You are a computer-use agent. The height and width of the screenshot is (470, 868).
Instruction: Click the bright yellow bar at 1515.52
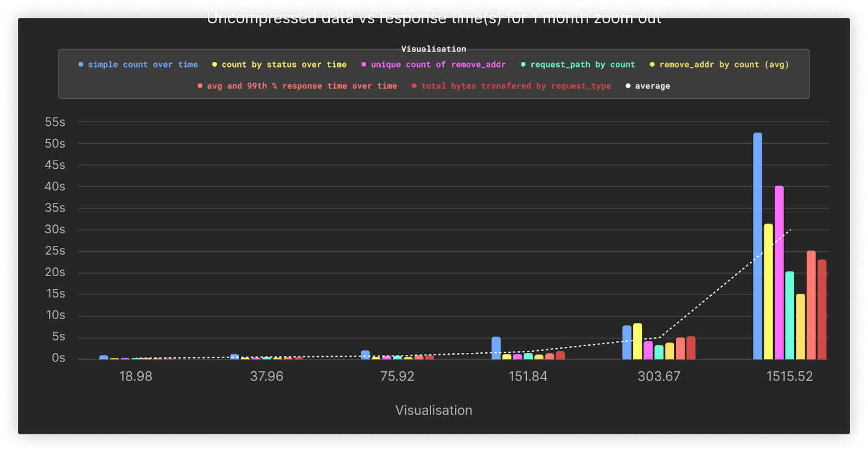pyautogui.click(x=768, y=291)
